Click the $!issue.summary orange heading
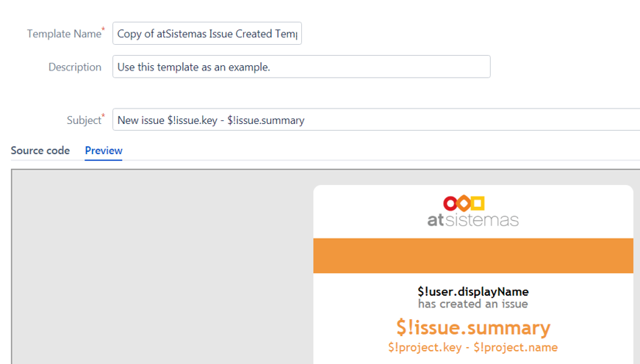This screenshot has width=640, height=364. [472, 327]
